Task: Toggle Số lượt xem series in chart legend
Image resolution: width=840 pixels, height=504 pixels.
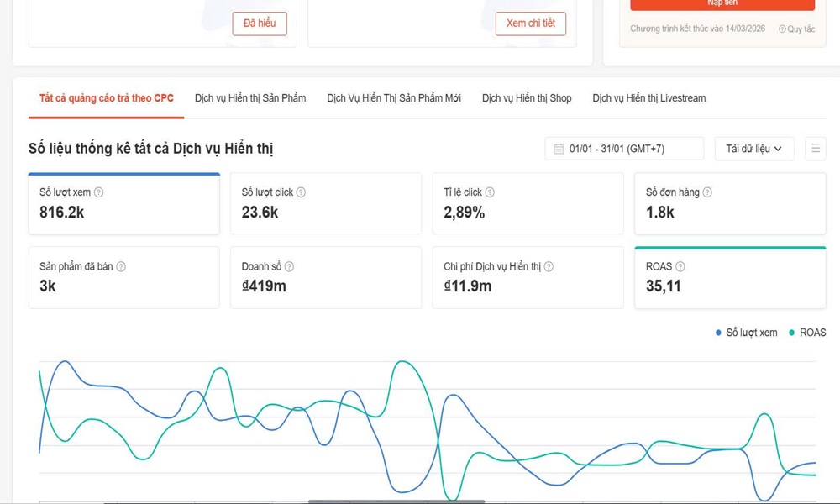Action: click(746, 333)
